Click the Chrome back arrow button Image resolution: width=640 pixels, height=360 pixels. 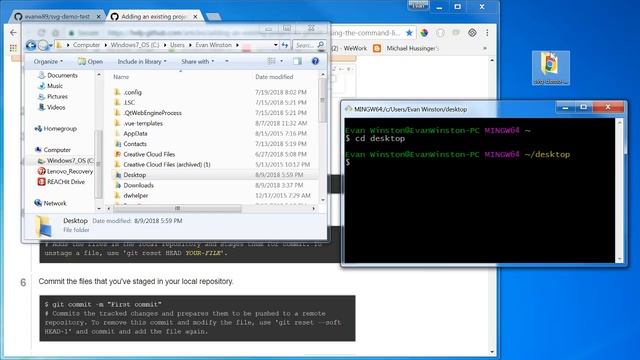pos(13,33)
